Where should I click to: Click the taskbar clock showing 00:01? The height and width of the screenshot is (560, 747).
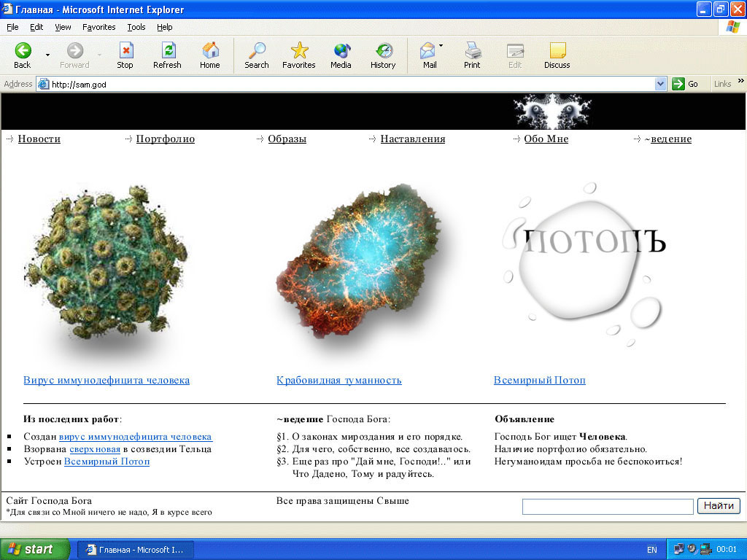pos(727,550)
